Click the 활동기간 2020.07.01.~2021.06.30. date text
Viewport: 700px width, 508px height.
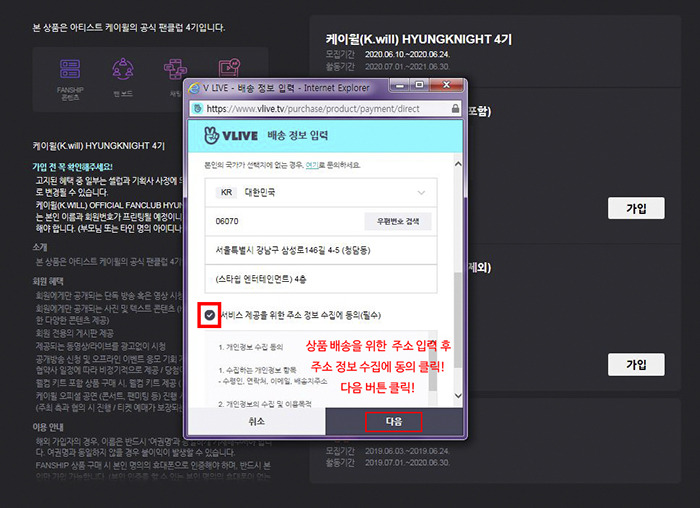(388, 67)
